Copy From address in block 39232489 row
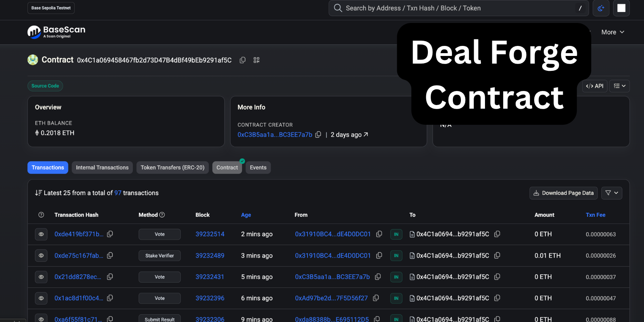The image size is (644, 322). click(x=379, y=255)
